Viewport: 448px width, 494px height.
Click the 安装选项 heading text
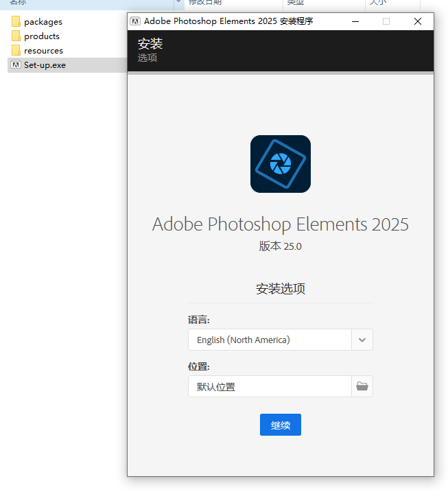coord(281,289)
